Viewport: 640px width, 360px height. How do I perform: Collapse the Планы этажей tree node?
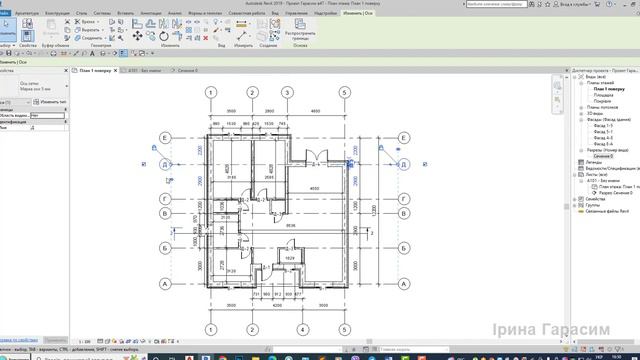(x=581, y=83)
